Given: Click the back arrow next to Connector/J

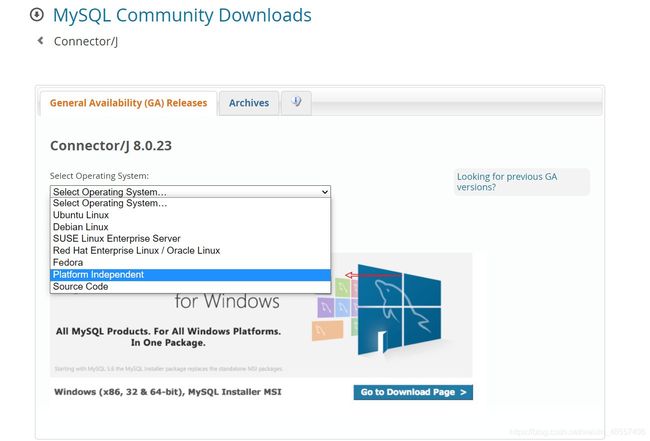Looking at the screenshot, I should [x=40, y=41].
